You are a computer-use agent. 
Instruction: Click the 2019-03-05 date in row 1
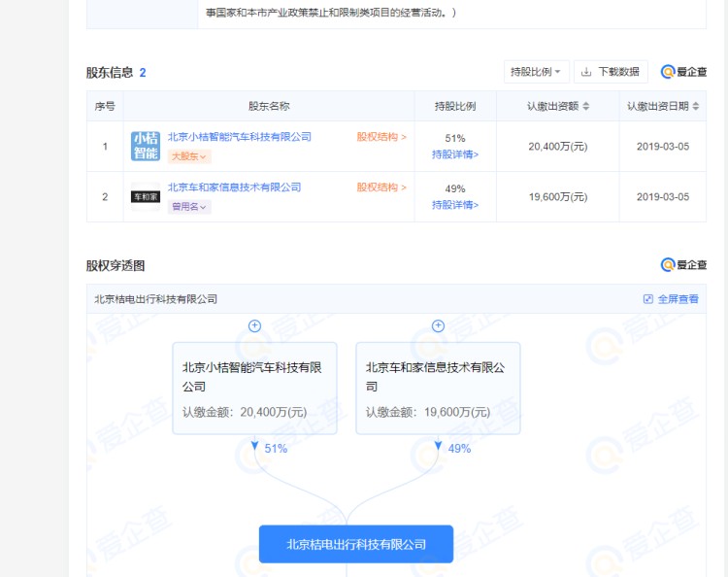pos(663,147)
